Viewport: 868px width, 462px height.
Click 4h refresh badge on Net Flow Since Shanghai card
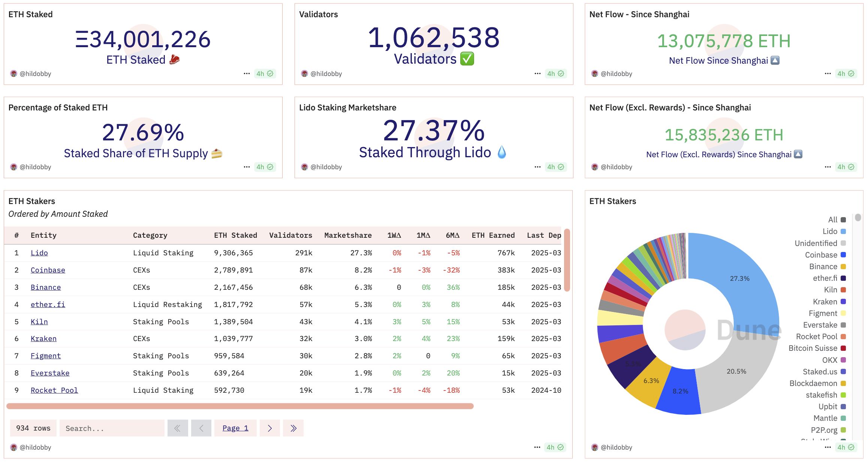click(x=846, y=74)
